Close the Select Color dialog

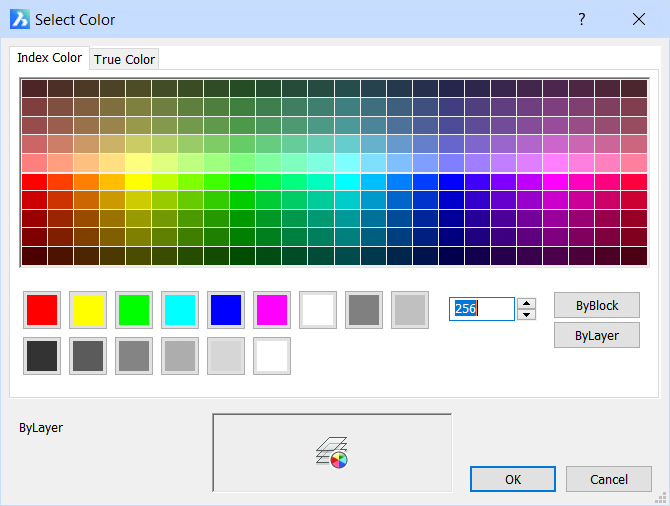point(639,19)
